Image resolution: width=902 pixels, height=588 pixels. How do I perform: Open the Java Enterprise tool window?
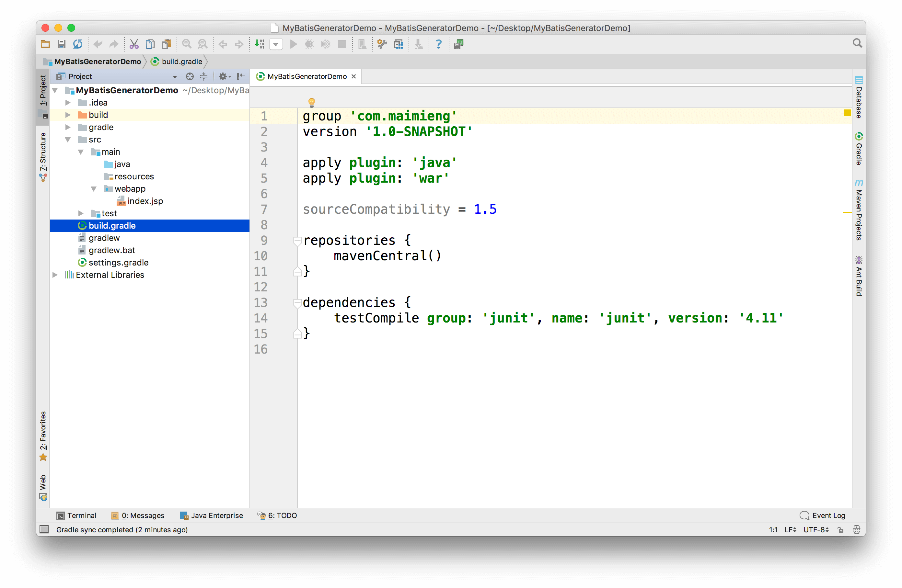click(x=212, y=516)
